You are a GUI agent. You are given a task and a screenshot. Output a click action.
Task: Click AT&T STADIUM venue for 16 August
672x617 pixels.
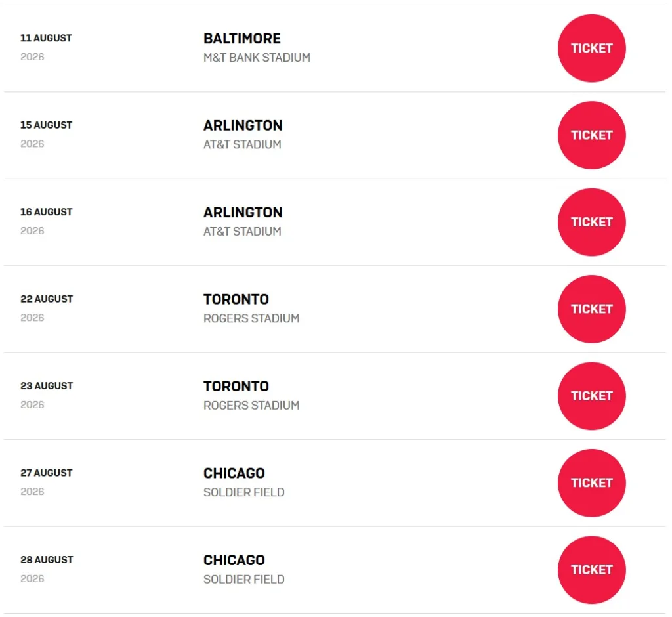pyautogui.click(x=242, y=231)
